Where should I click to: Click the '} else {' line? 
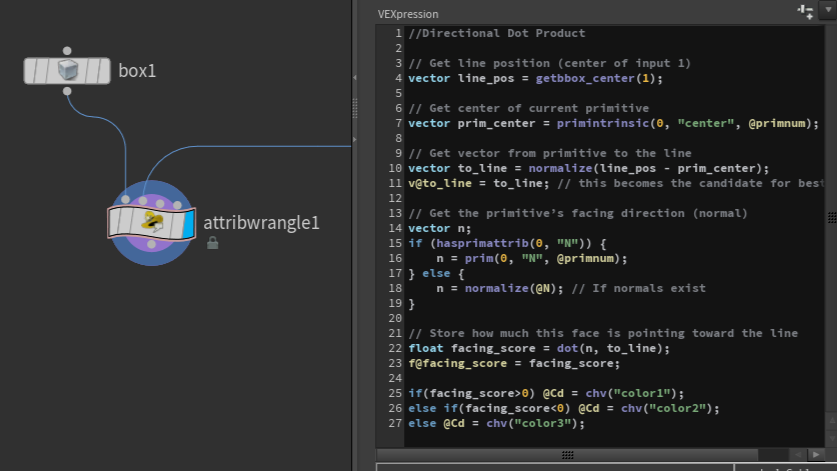tap(436, 273)
